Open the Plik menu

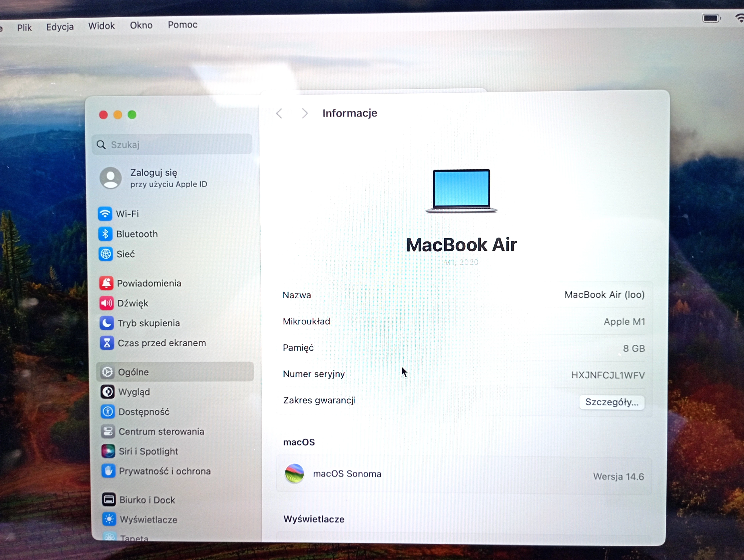tap(25, 28)
